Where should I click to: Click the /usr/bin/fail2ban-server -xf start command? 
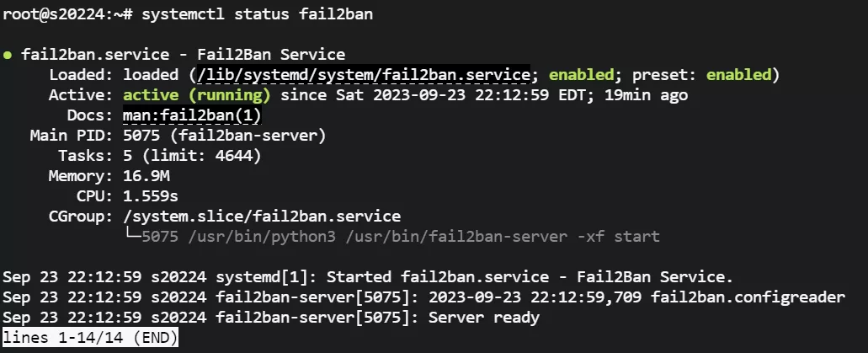pyautogui.click(x=503, y=237)
